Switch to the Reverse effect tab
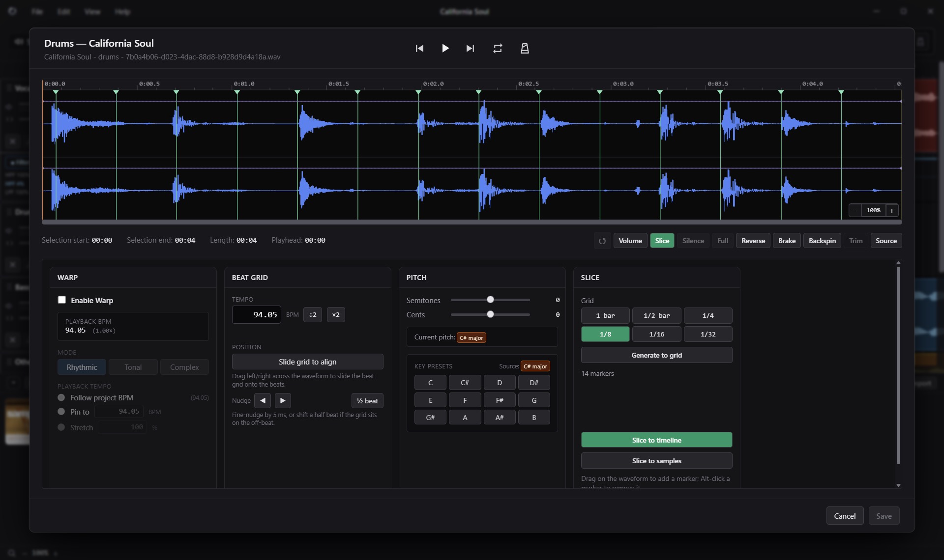944x560 pixels. pos(753,241)
